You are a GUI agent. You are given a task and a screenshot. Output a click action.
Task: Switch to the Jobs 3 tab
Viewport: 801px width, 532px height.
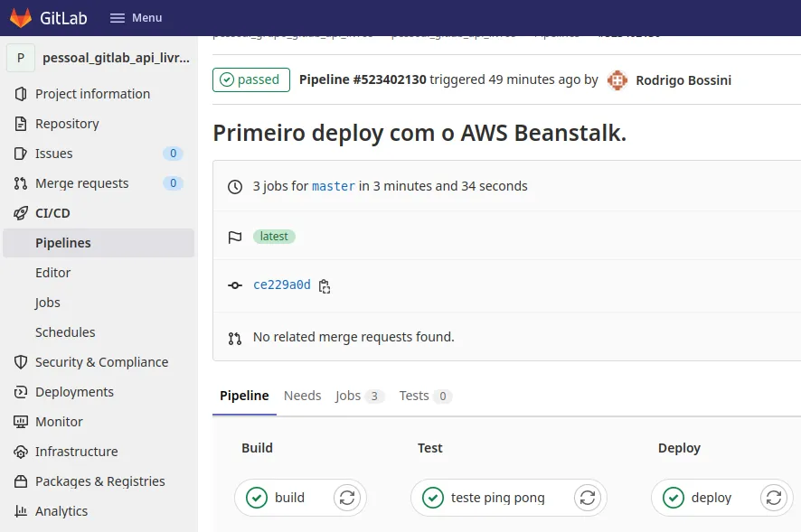(360, 396)
